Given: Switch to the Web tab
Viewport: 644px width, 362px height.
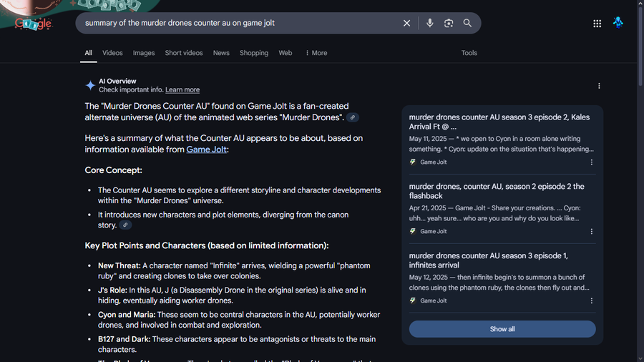Looking at the screenshot, I should coord(285,53).
